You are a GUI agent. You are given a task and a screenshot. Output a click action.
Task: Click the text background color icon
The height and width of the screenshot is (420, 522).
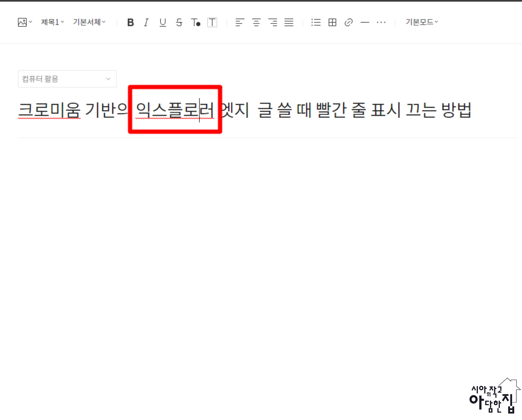[212, 23]
